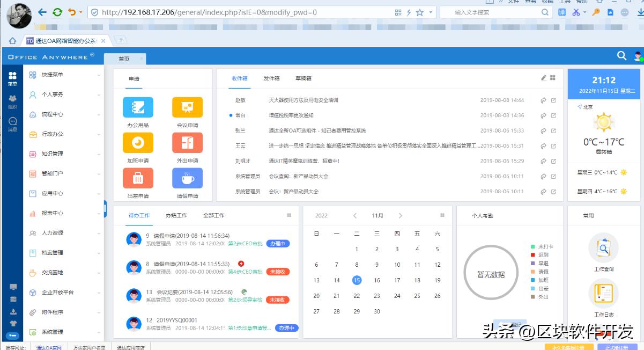Select the 加班申请 overtime request icon
Screen dimensions: 644x350
tap(138, 142)
